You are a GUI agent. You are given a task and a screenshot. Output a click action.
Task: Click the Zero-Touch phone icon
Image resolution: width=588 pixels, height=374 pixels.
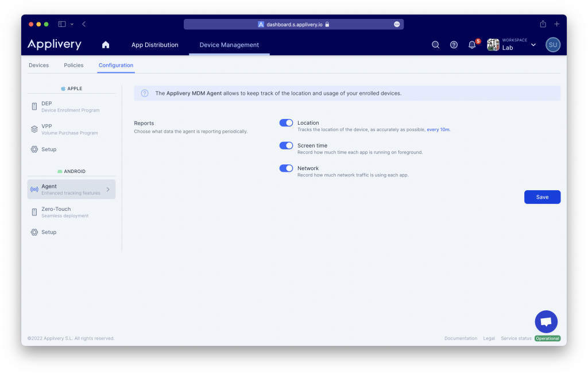pos(34,213)
